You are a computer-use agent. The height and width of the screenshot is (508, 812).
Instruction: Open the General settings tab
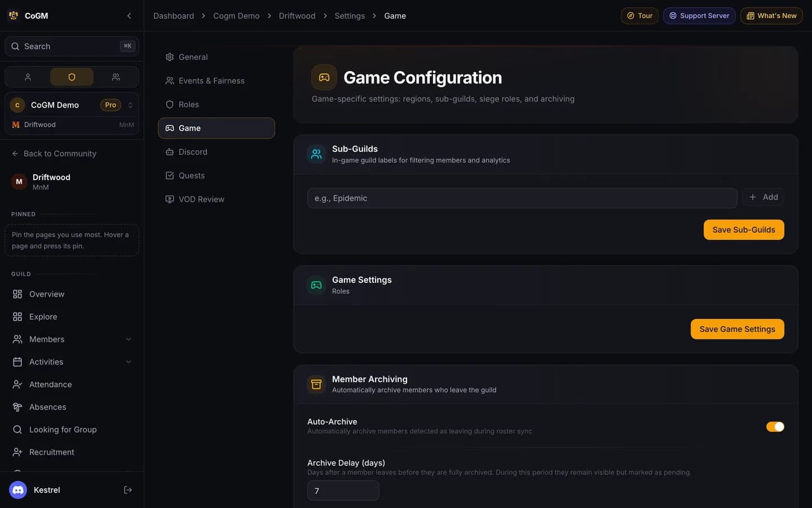(217, 57)
